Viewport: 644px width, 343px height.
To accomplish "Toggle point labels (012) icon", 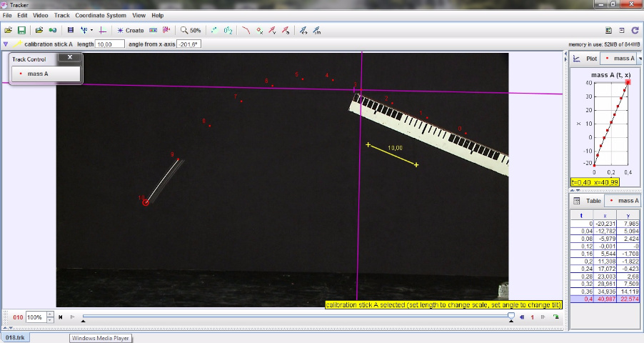I will click(x=228, y=31).
